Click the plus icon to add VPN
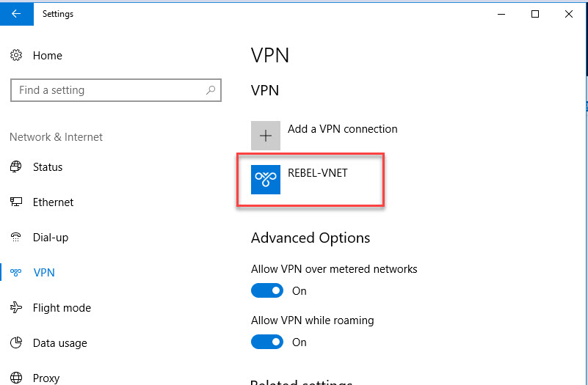The image size is (588, 385). (x=266, y=135)
